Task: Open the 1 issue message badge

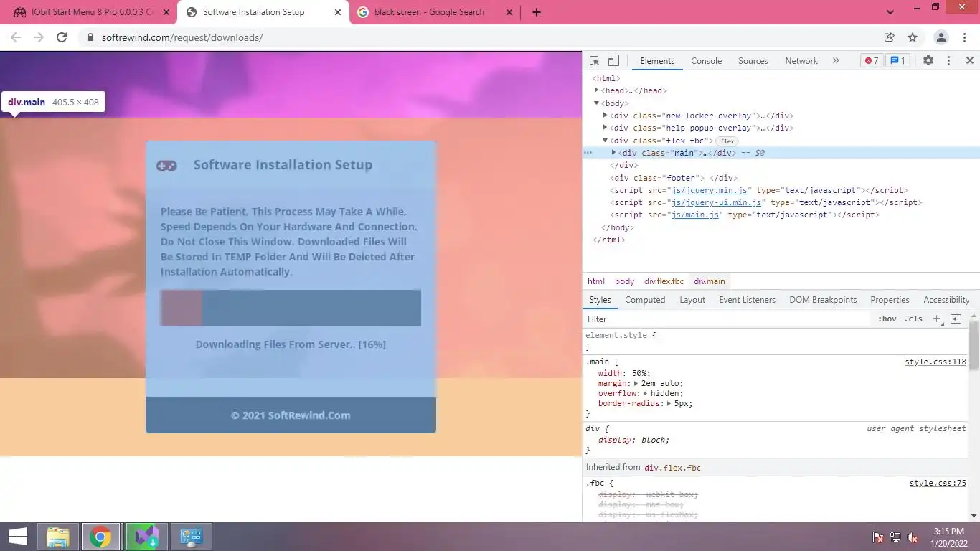Action: coord(897,61)
